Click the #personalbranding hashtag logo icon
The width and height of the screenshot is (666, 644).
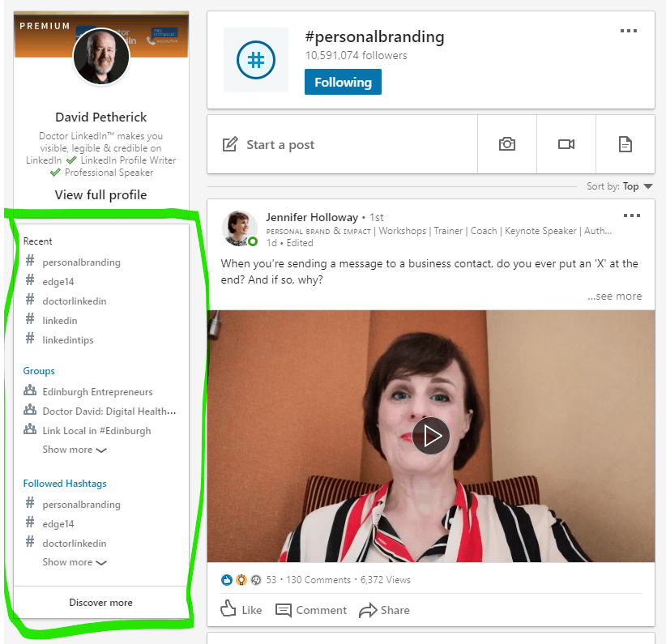(x=256, y=60)
